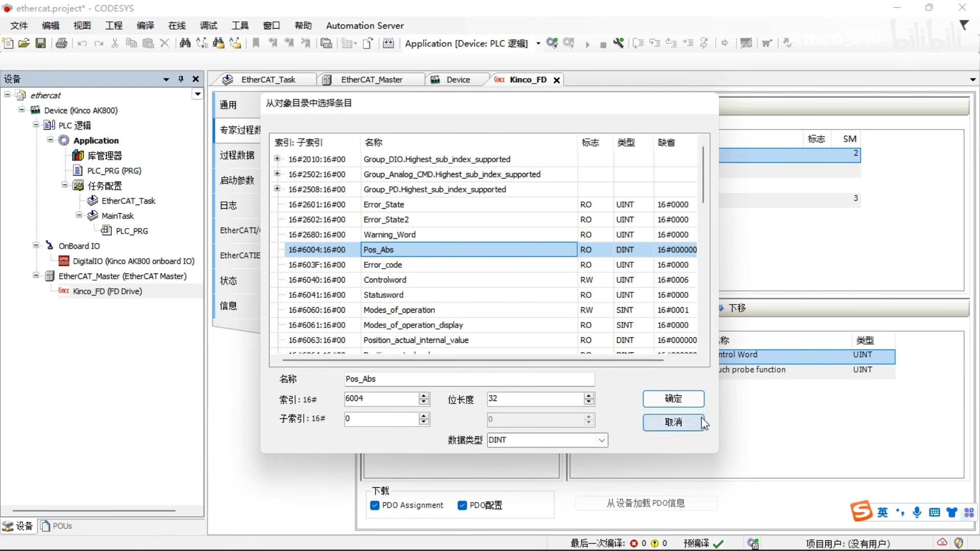Open the 设备 panel dropdown arrow

166,79
